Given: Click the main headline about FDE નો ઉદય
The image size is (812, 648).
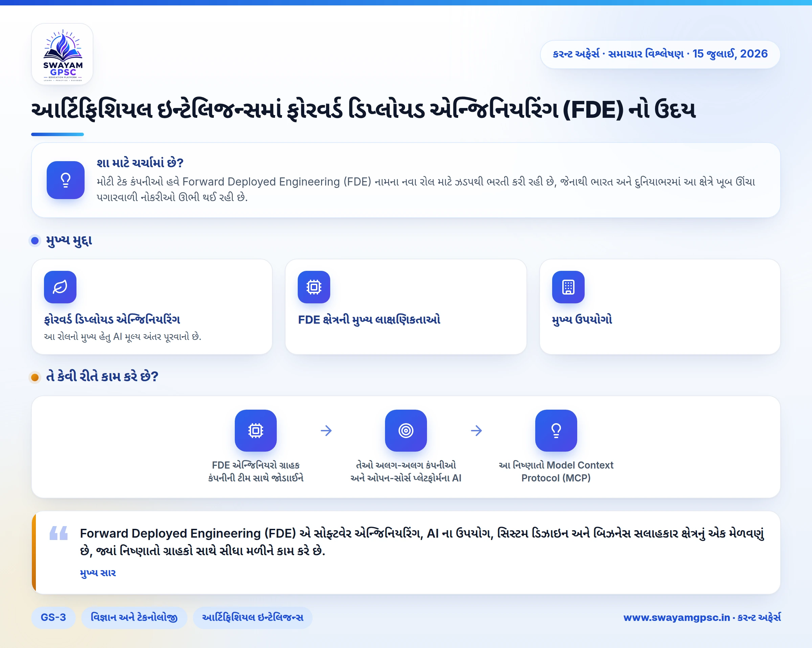Looking at the screenshot, I should coord(363,110).
